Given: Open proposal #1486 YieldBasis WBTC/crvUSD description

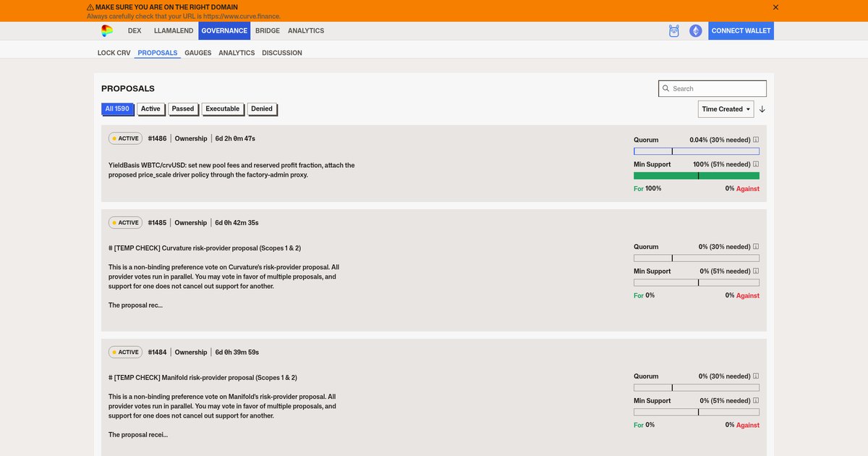Looking at the screenshot, I should pos(231,170).
